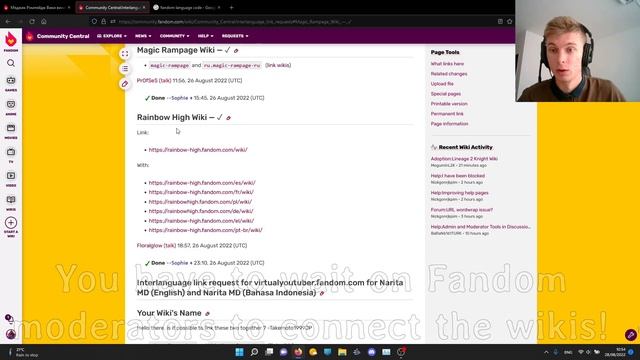
Task: Open the Anime section in sidebar
Action: (11, 107)
